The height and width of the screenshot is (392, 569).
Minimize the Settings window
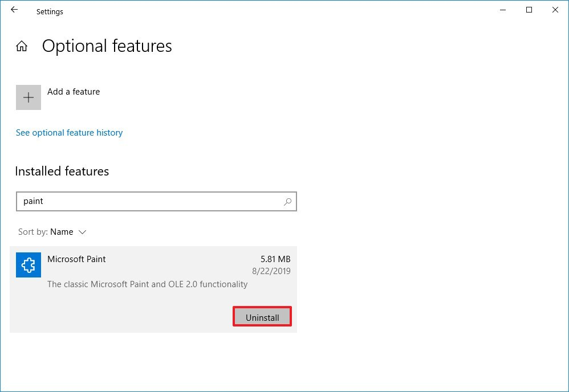(x=503, y=10)
